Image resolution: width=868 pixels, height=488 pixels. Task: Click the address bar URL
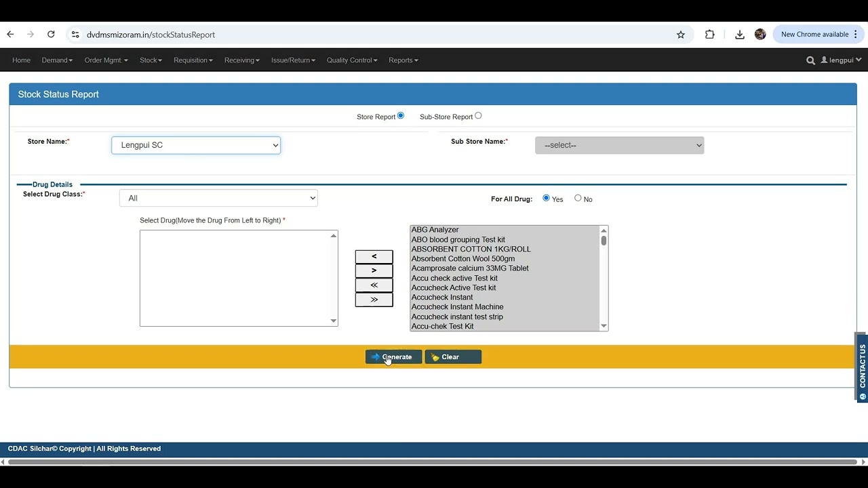pos(151,35)
